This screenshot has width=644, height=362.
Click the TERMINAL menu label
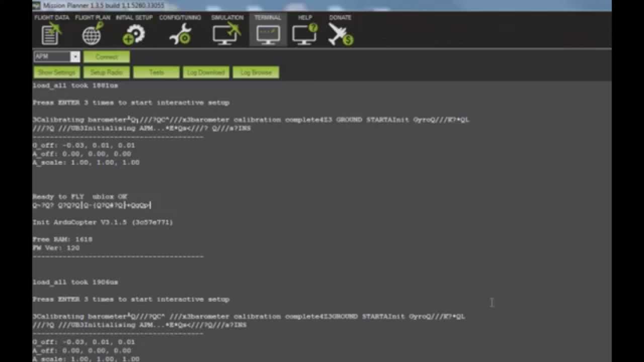[268, 18]
